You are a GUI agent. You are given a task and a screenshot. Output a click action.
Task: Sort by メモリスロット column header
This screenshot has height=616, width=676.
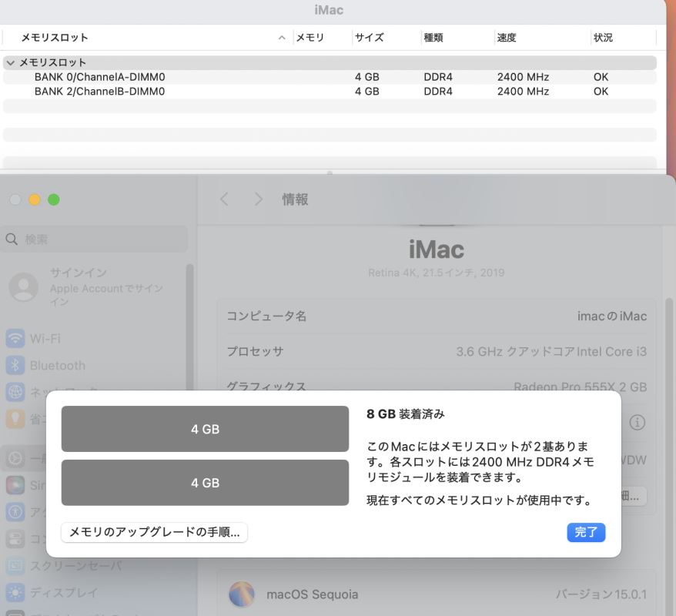point(148,38)
